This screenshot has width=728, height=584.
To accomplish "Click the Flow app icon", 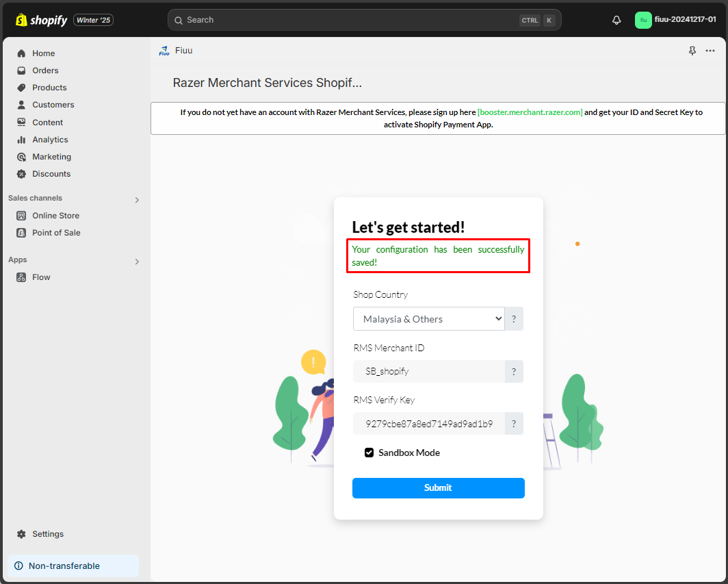I will 21,277.
